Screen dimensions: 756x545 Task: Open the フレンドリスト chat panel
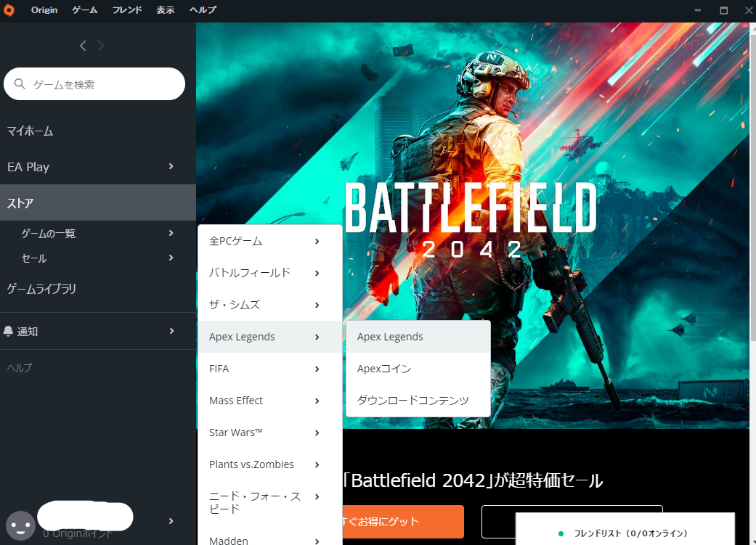(625, 529)
